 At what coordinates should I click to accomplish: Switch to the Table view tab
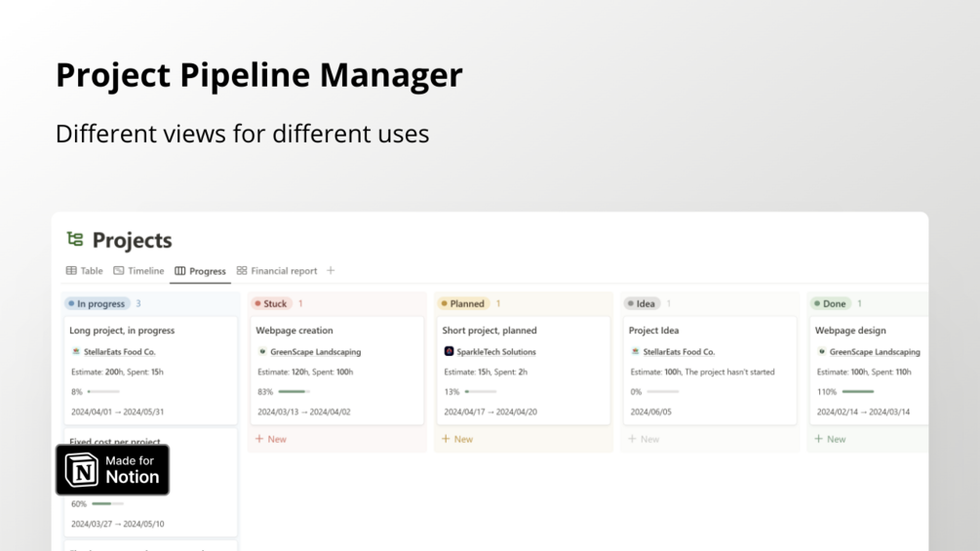click(x=85, y=271)
